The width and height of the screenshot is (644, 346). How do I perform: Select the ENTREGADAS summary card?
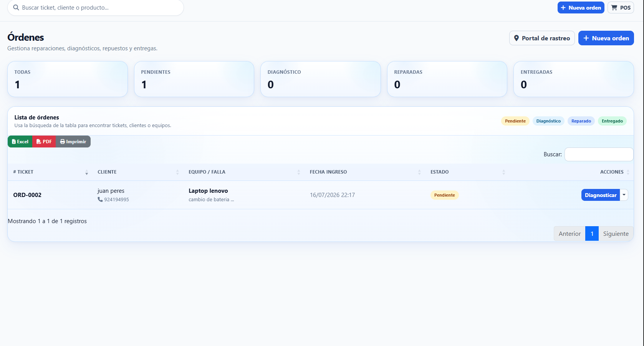[574, 79]
